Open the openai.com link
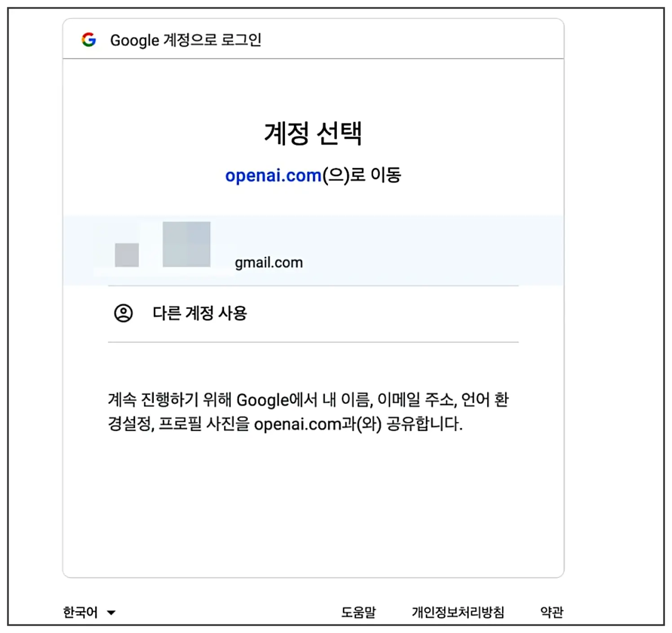Viewport: 672px width, 633px height. point(273,175)
